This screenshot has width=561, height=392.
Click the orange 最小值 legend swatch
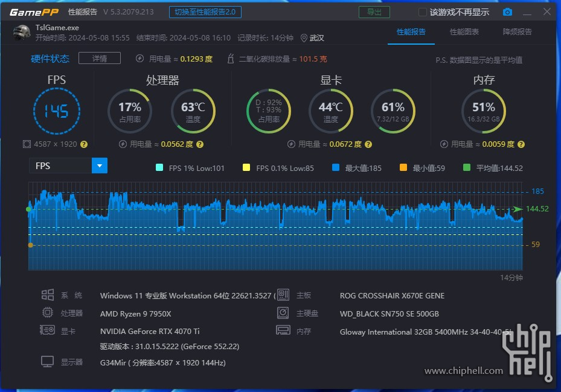click(403, 167)
